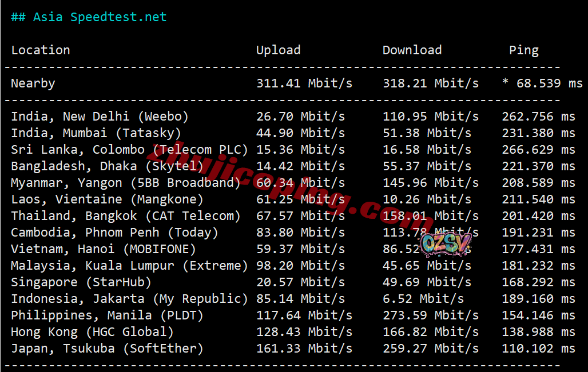
Task: Click Hong Kong (HGC Global) entry
Action: [x=92, y=332]
